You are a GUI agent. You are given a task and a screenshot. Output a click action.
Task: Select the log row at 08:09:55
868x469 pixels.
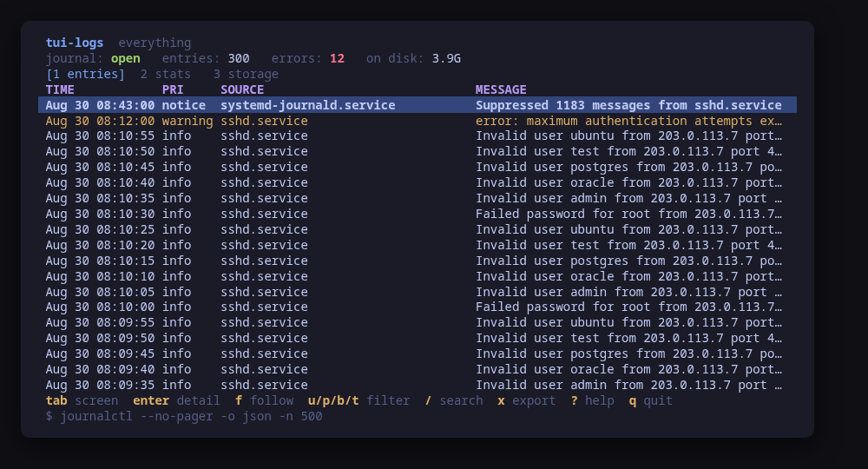point(418,323)
